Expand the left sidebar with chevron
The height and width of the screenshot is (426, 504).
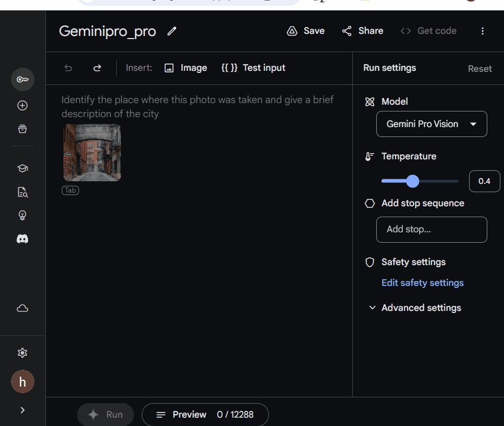coord(22,410)
